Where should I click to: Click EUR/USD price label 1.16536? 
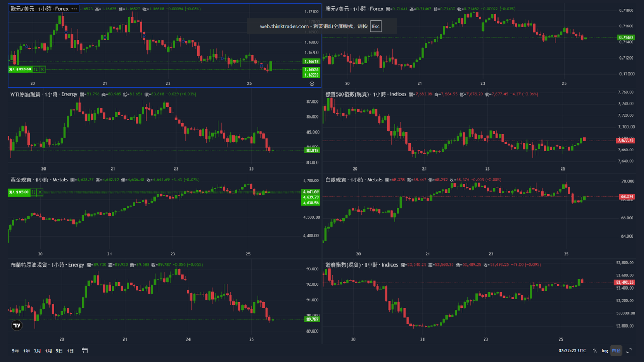[311, 70]
